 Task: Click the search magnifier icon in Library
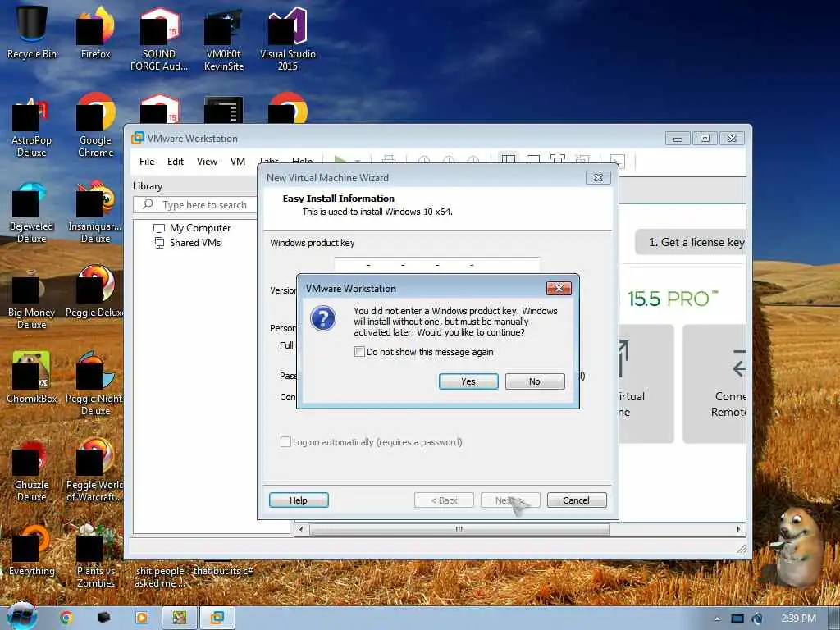point(148,204)
